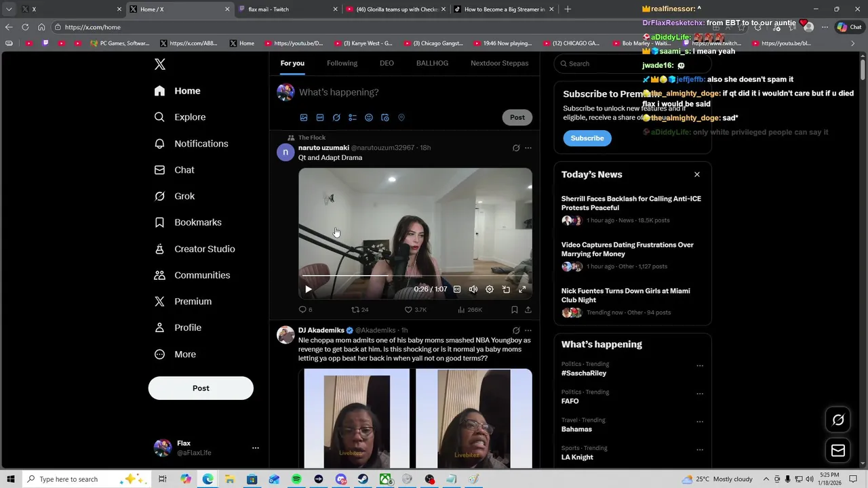Open Bookmarks in the sidebar
Image resolution: width=868 pixels, height=488 pixels.
188,222
